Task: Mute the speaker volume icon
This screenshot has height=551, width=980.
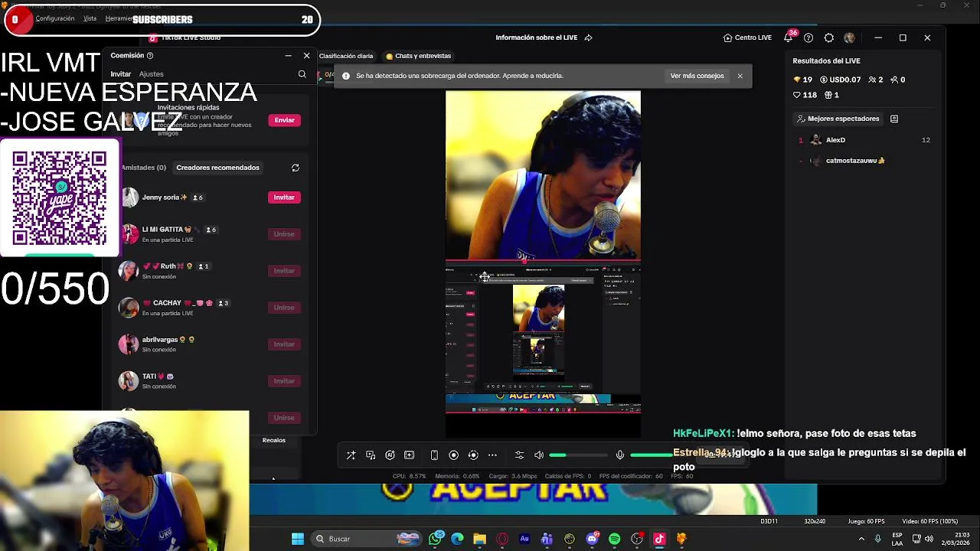Action: 539,455
